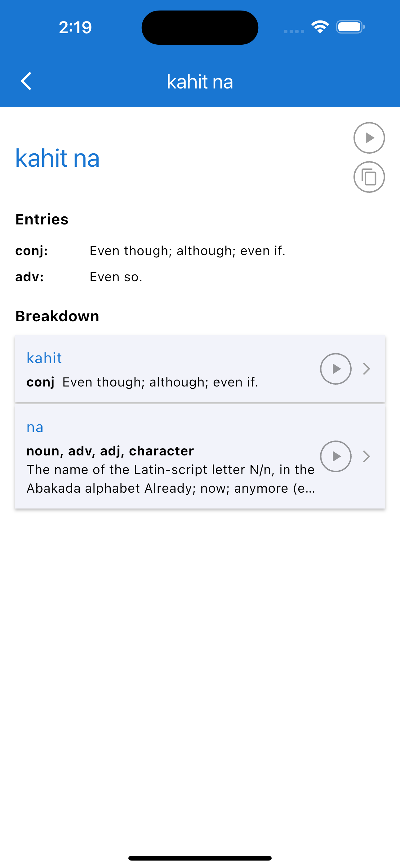Play audio for na breakdown entry
The width and height of the screenshot is (400, 868).
[x=336, y=456]
